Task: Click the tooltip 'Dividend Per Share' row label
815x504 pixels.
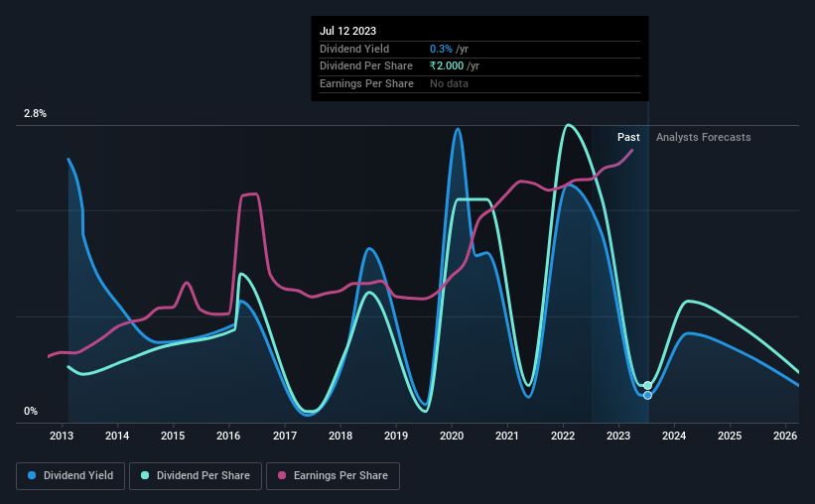Action: pos(366,66)
